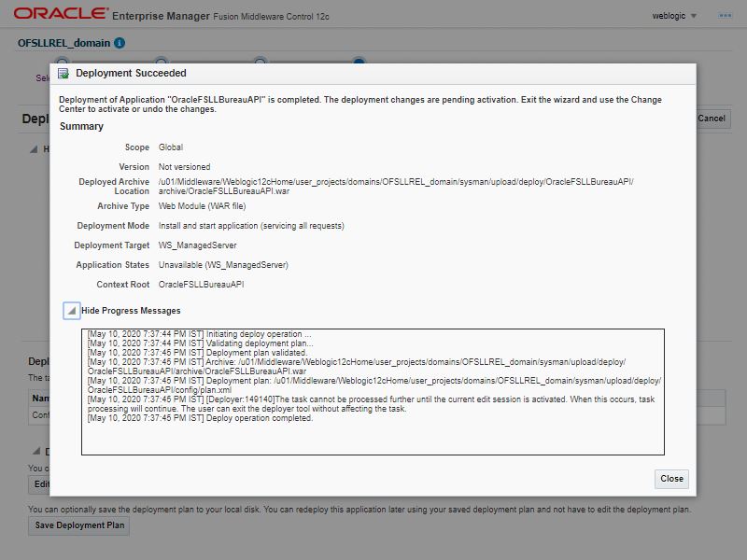Click the Deployed Archive Location path
The image size is (747, 560).
point(396,186)
